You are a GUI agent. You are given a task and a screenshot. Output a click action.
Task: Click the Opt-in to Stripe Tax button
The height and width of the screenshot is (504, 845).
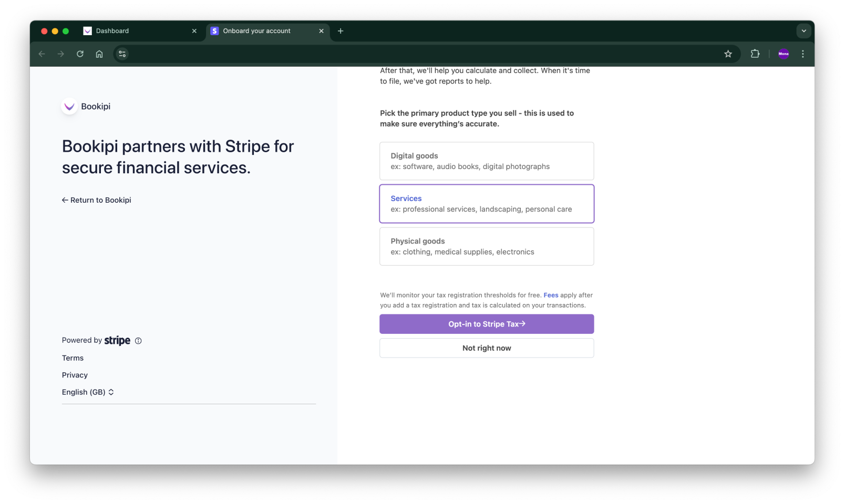pyautogui.click(x=486, y=324)
